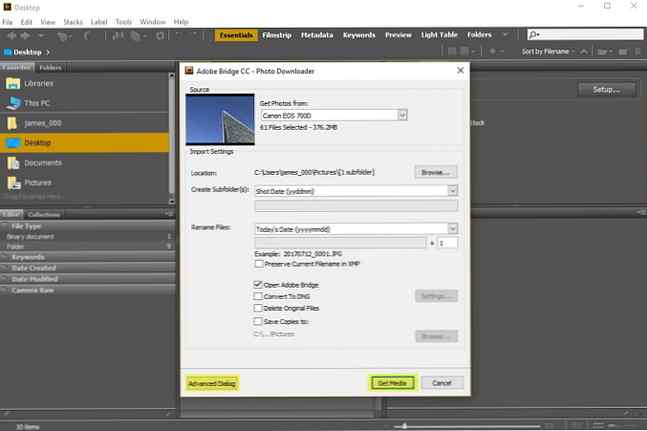Click the Go back arrow in Bridge toolbar
Screen dimensions: 647x431
point(12,36)
